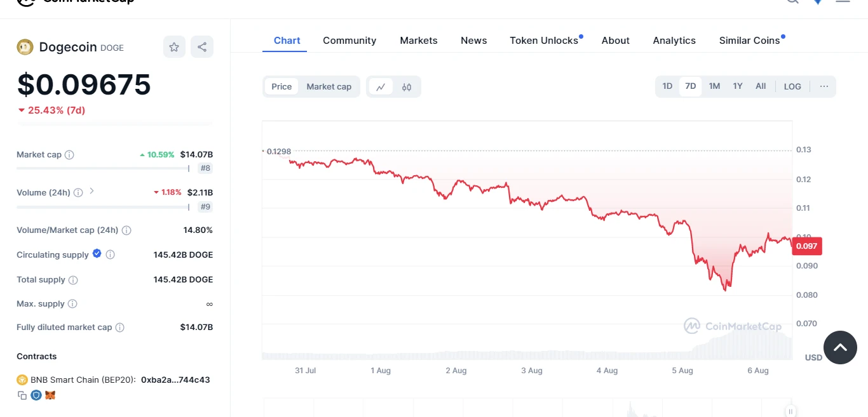Viewport: 868px width, 417px height.
Task: Click the 0.097 current price label
Action: coord(807,246)
